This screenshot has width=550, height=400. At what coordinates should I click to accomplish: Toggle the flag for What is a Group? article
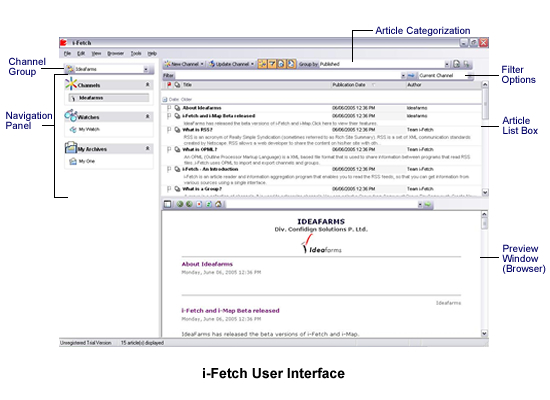(x=169, y=189)
